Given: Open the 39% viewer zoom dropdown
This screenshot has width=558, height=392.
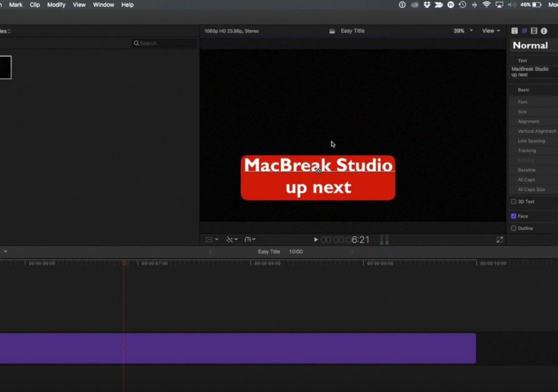Looking at the screenshot, I should pos(463,31).
